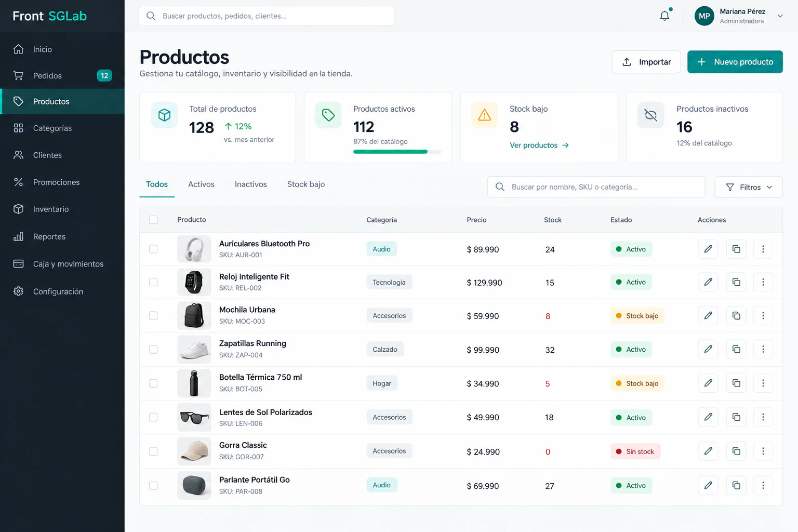Focus the global search field
The height and width of the screenshot is (532, 798).
pos(267,16)
